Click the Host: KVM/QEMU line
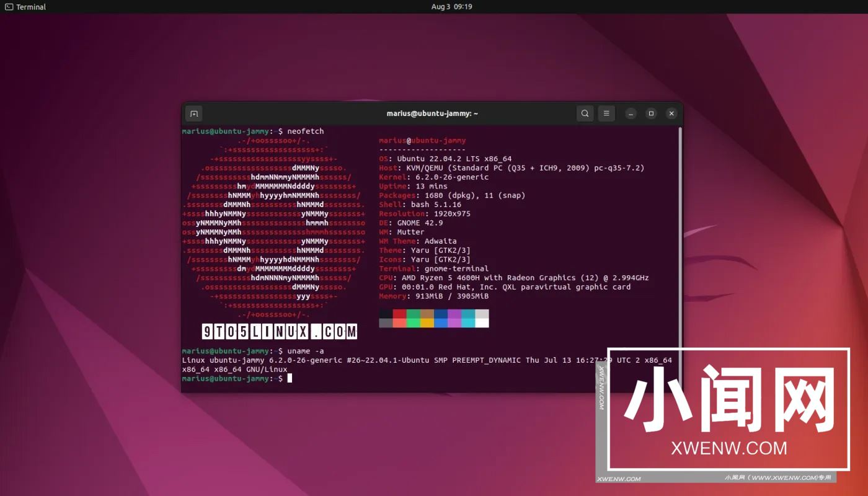This screenshot has height=496, width=868. tap(511, 168)
